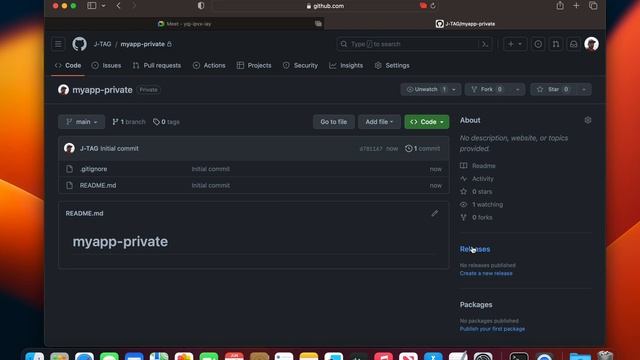The width and height of the screenshot is (640, 360).
Task: Expand the Star lists dropdown arrow
Action: pyautogui.click(x=584, y=89)
